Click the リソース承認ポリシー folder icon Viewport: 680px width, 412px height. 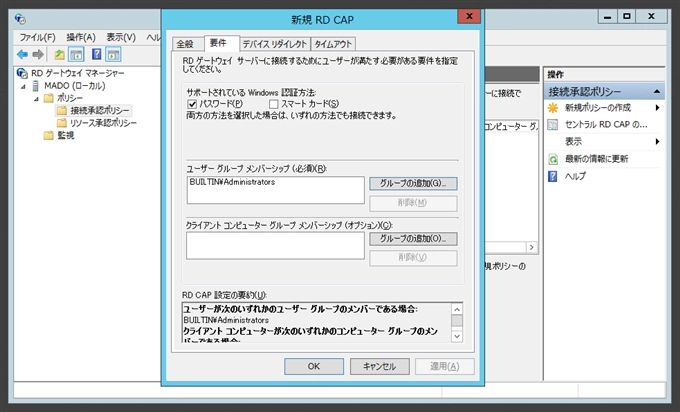pos(62,123)
